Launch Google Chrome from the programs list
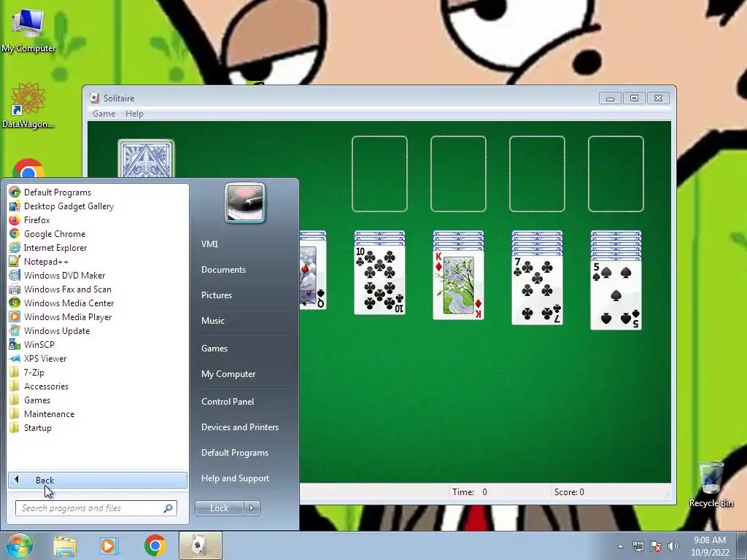 98,234
